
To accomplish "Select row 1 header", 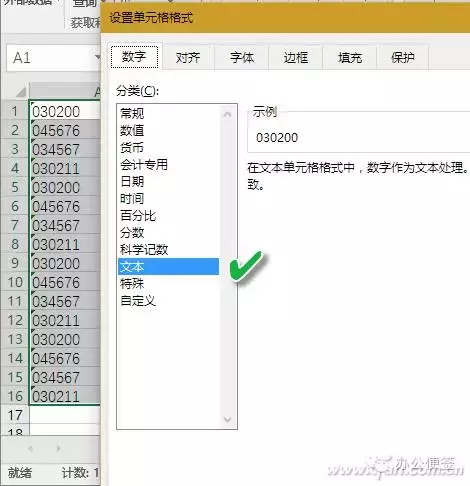I will [x=15, y=111].
